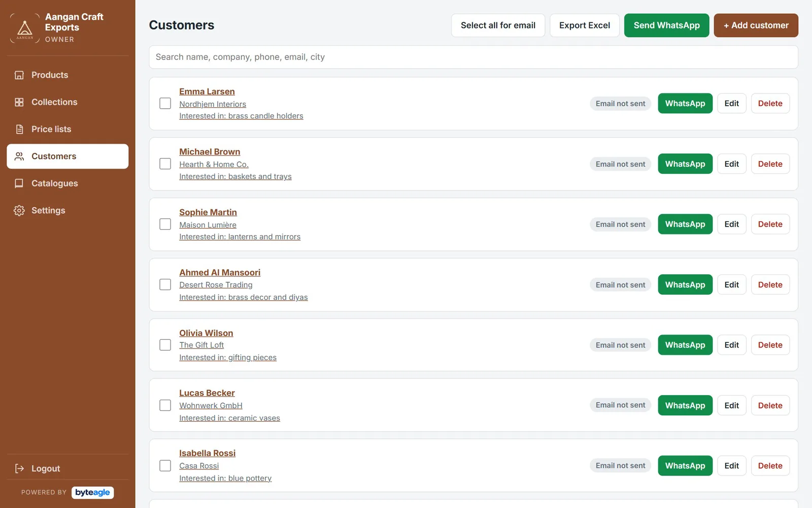Send WhatsApp to Olivia Wilson
Image resolution: width=812 pixels, height=508 pixels.
(685, 345)
